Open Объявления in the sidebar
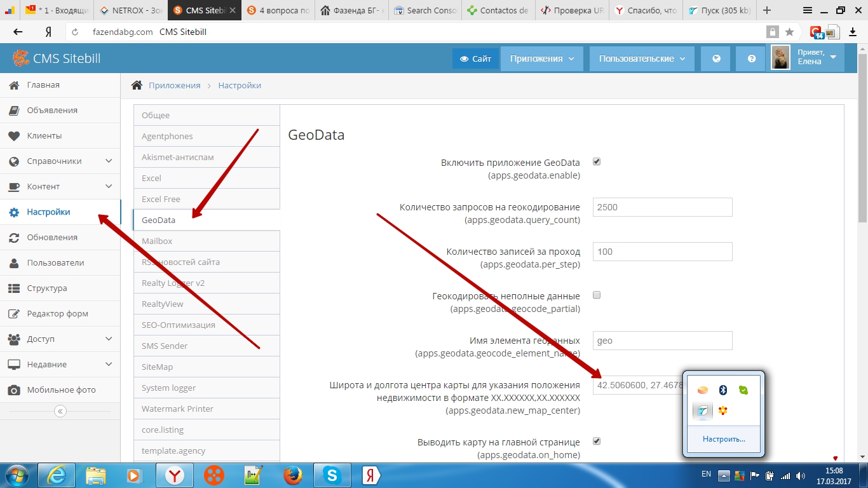 [60, 110]
